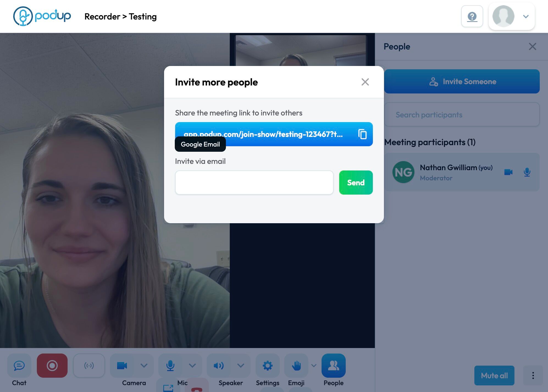Screen dimensions: 548x392
Task: Expand camera device options chevron
Action: coord(144,366)
